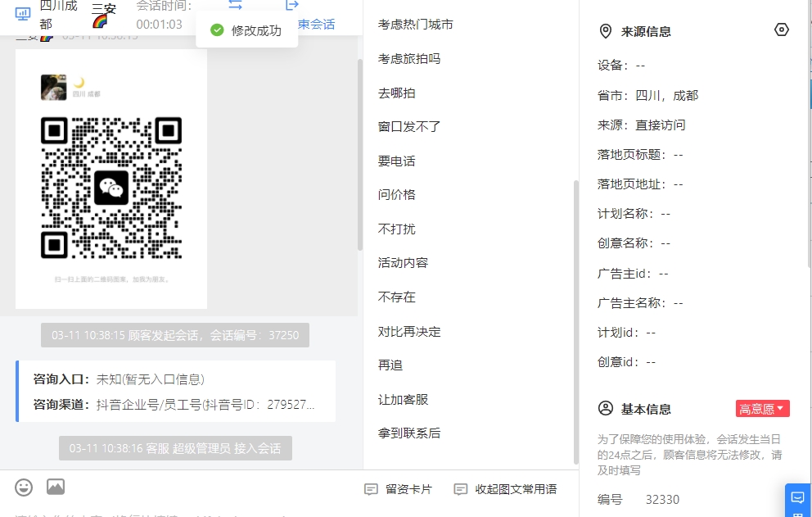The height and width of the screenshot is (517, 812).
Task: Click the person icon next to 基本信息
Action: [606, 409]
